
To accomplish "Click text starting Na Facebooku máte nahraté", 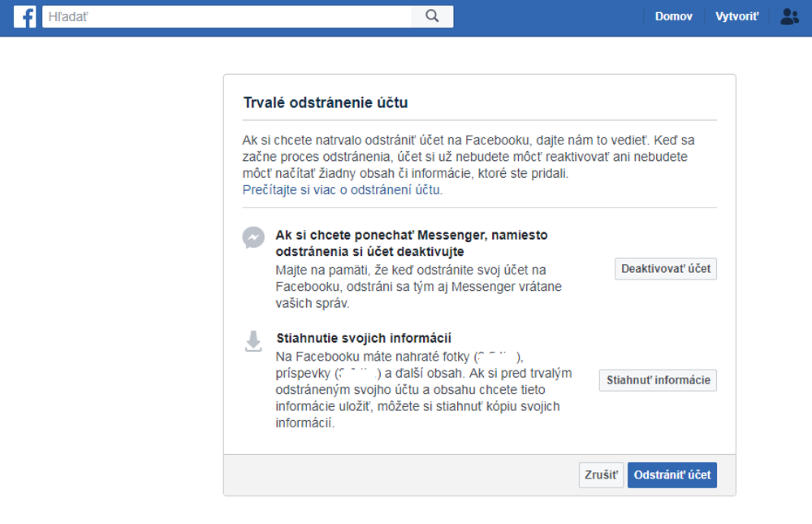I will point(423,390).
